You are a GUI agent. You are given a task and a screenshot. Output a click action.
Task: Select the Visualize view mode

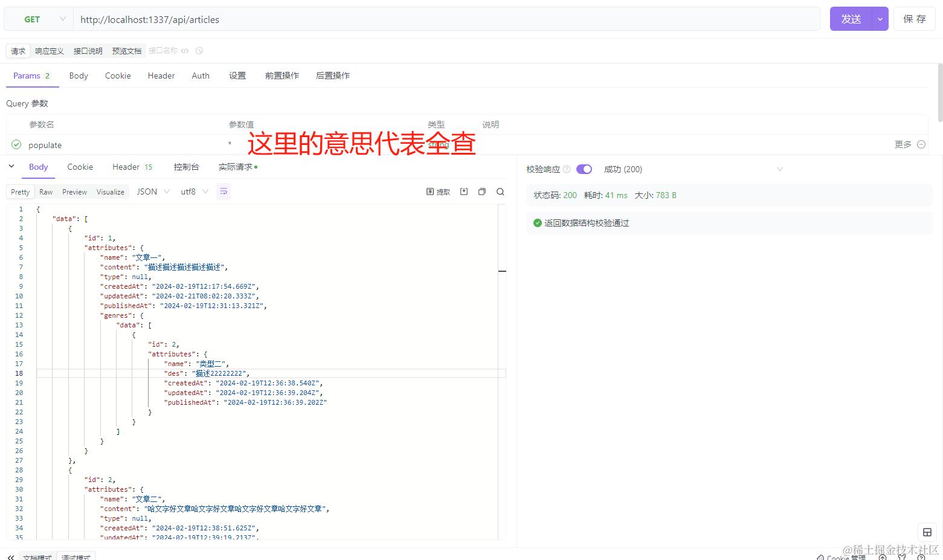(x=111, y=192)
